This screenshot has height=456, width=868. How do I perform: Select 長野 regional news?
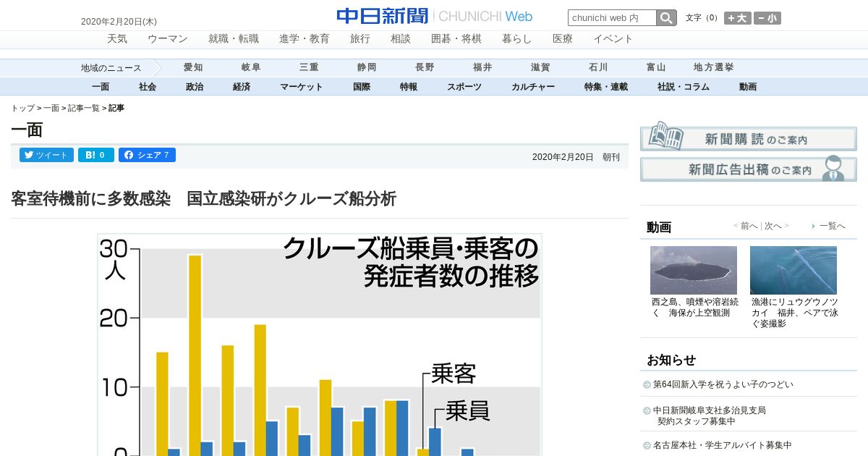pyautogui.click(x=425, y=67)
